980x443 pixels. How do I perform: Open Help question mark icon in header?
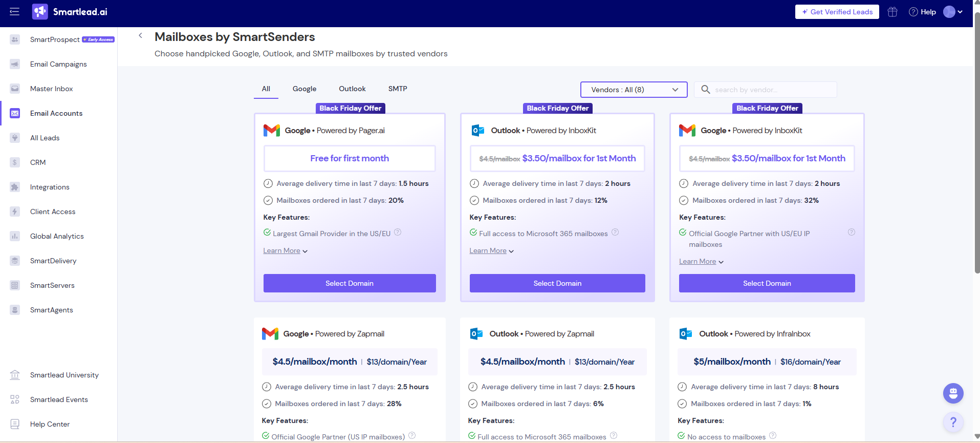(913, 12)
